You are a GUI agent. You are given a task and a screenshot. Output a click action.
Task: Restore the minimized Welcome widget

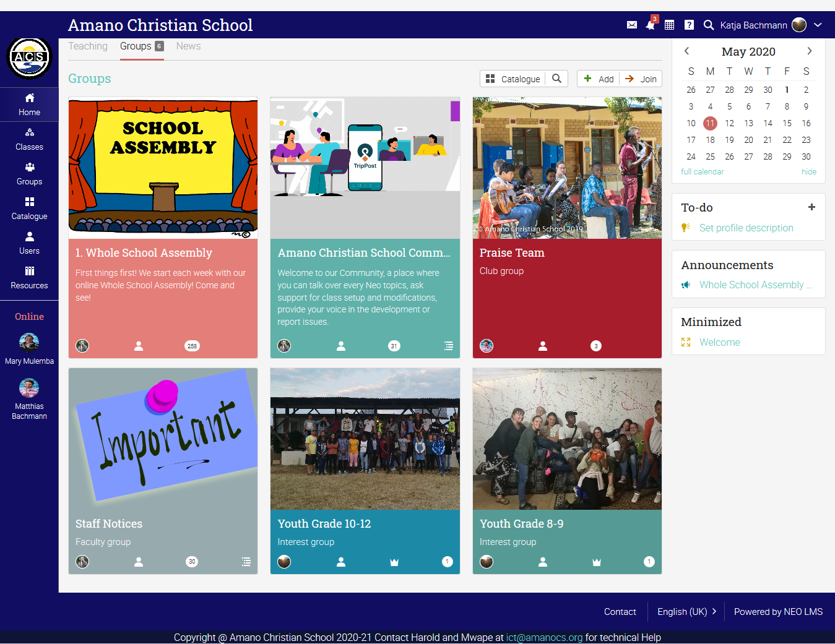(x=719, y=342)
